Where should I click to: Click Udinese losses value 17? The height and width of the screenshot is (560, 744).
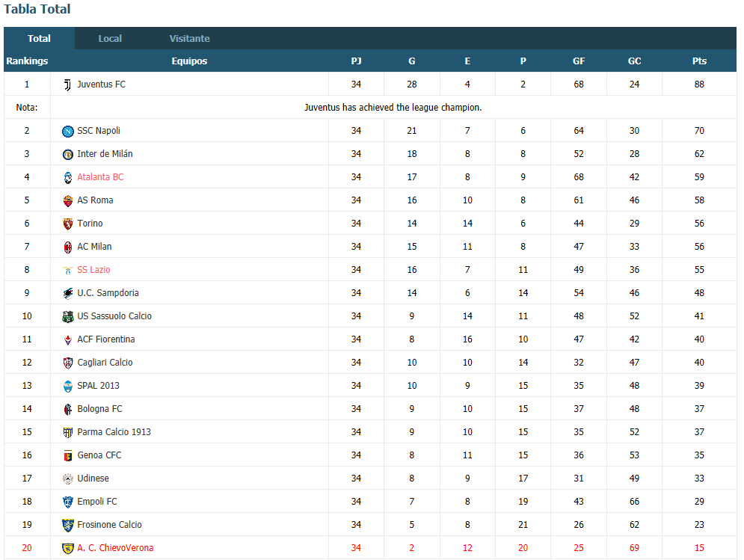tap(523, 479)
